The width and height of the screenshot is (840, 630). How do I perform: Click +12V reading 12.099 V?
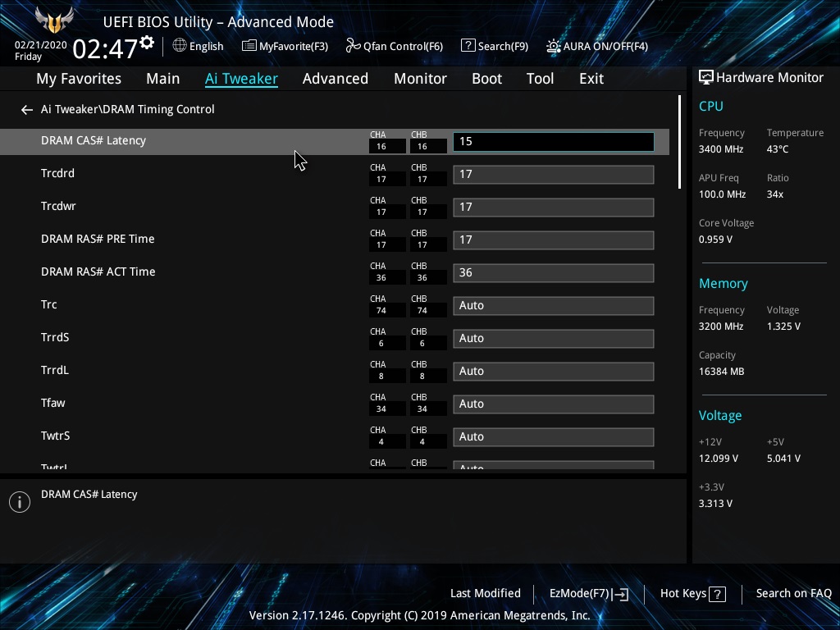(x=719, y=459)
